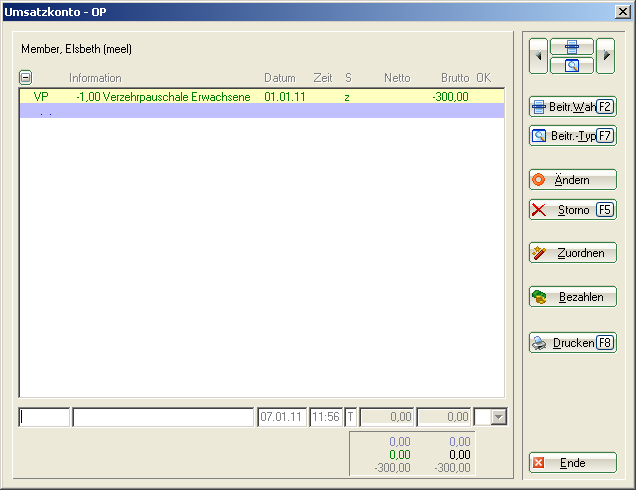Click the Datum column header
The image size is (636, 490).
280,78
